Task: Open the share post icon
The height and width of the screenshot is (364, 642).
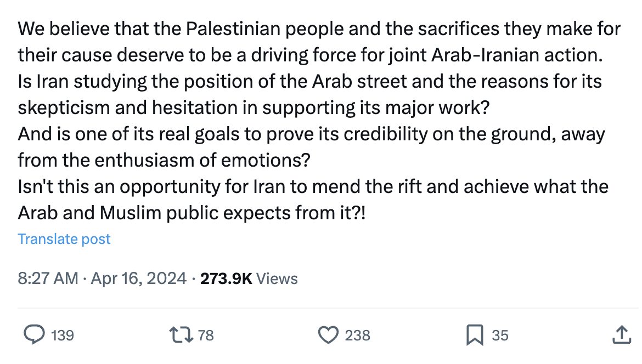Action: [621, 334]
